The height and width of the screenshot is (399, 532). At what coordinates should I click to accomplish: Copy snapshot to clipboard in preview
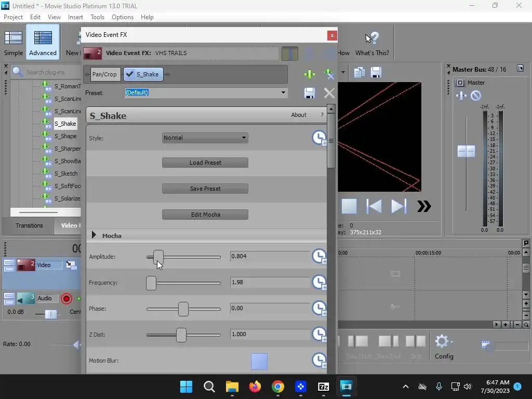coord(360,72)
